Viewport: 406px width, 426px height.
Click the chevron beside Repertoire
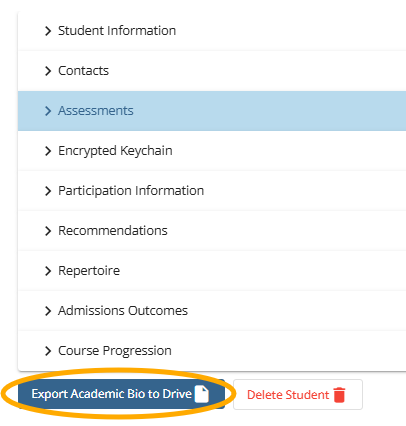48,271
